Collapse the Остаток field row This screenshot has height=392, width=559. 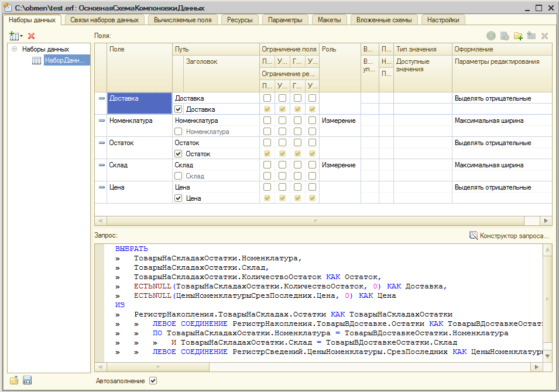[x=102, y=143]
